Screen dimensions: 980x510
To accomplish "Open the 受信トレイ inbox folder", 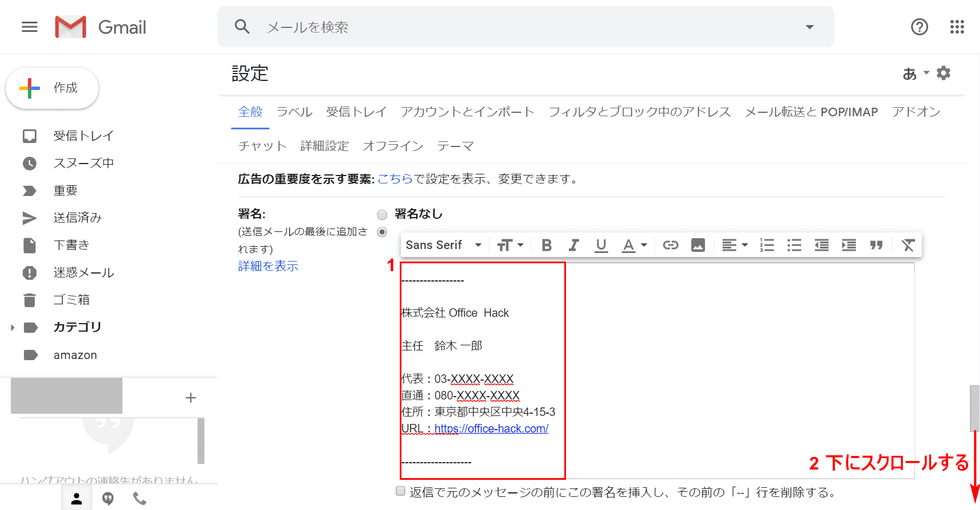I will click(x=84, y=136).
